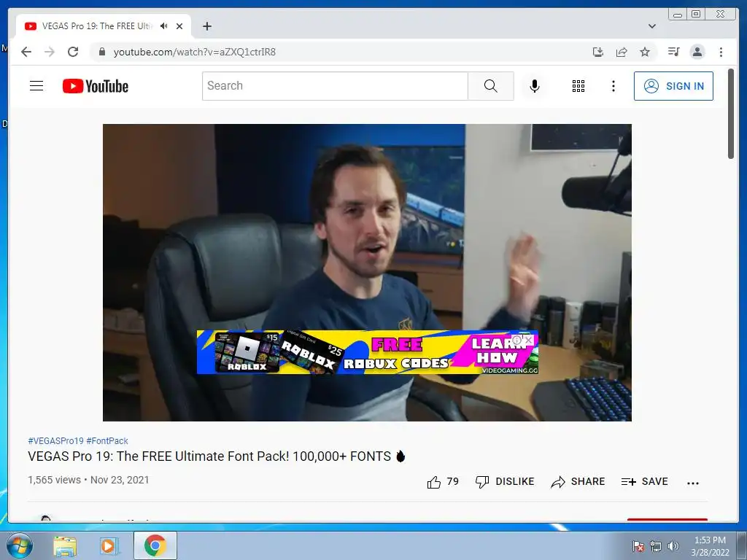The width and height of the screenshot is (747, 560).
Task: Save the video with SAVE button
Action: click(x=644, y=482)
